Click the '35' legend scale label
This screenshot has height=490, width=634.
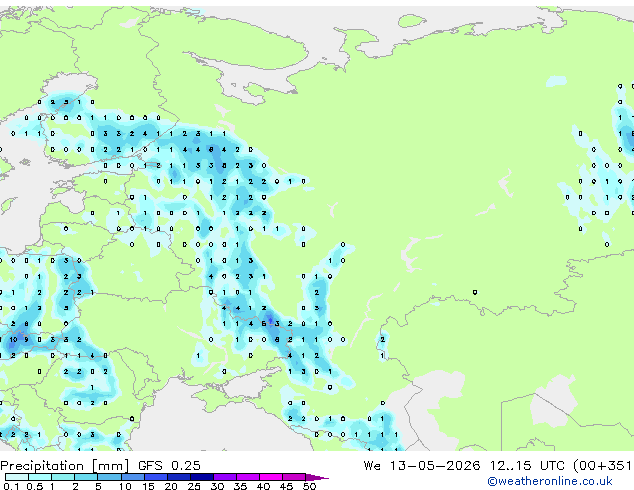point(240,486)
